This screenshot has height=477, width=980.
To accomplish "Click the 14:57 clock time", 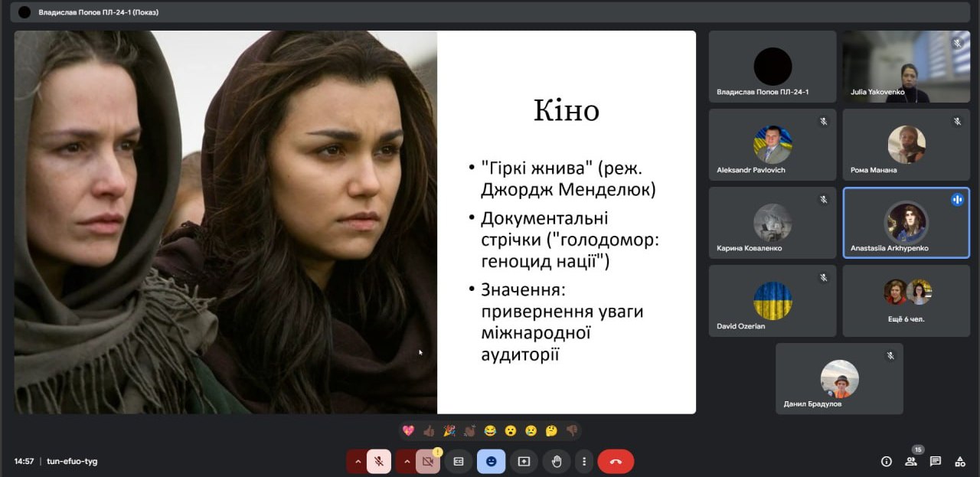I will pos(24,462).
